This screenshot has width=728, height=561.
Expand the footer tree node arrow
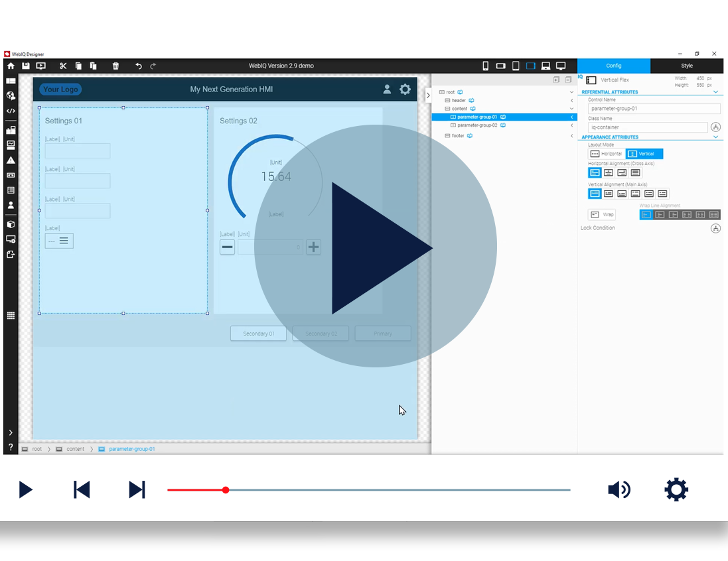571,136
